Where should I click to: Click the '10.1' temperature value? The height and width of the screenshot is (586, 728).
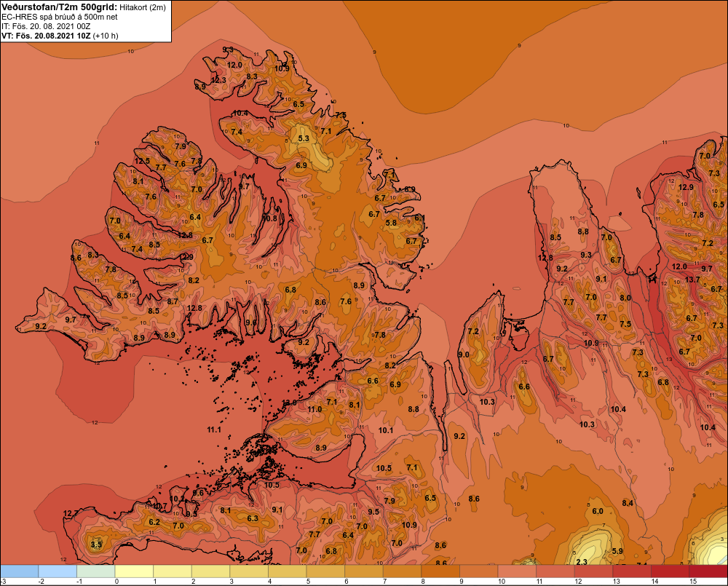tap(386, 430)
